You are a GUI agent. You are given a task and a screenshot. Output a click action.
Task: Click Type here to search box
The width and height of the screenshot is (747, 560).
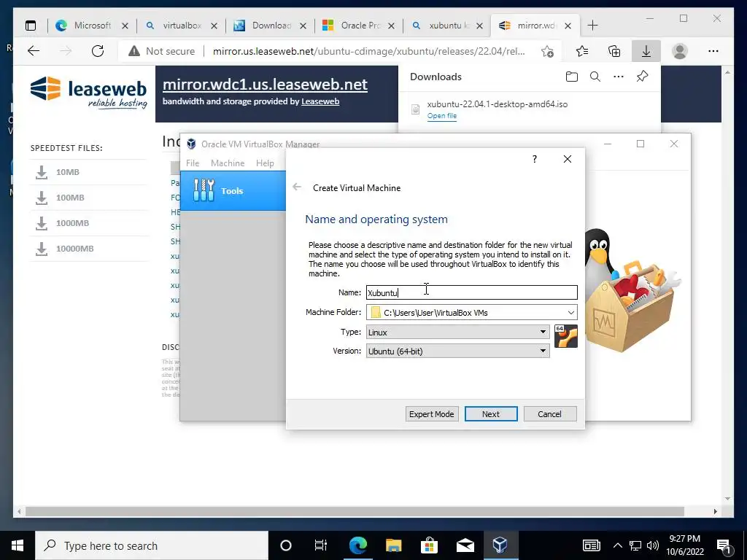(x=152, y=545)
